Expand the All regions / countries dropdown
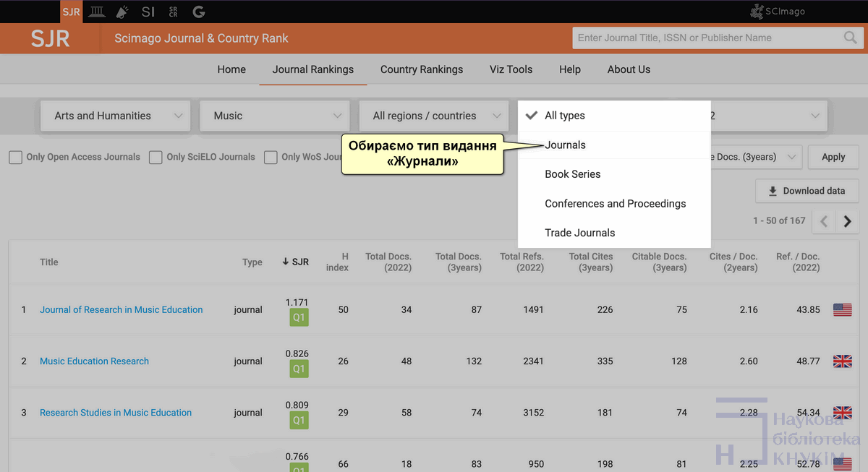Viewport: 868px width, 472px height. coord(435,116)
